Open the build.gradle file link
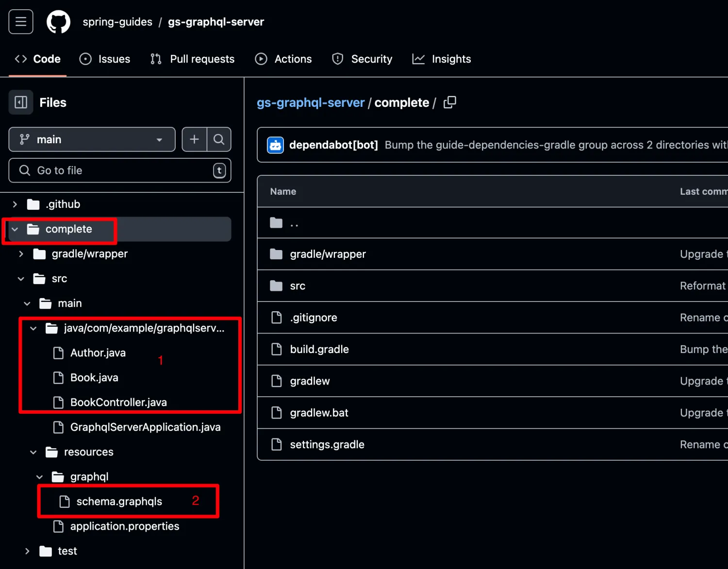 [x=319, y=350]
